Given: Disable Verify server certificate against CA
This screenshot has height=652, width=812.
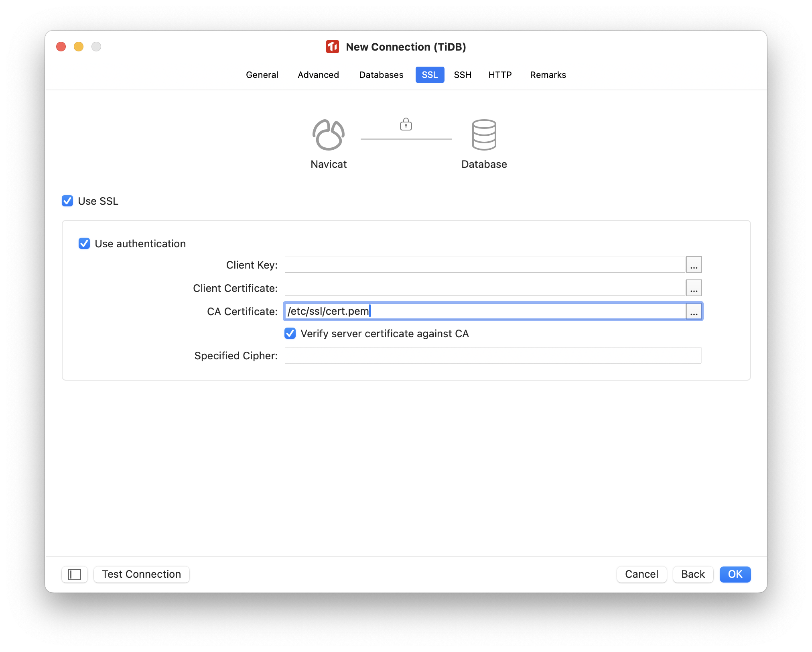Looking at the screenshot, I should click(x=290, y=333).
